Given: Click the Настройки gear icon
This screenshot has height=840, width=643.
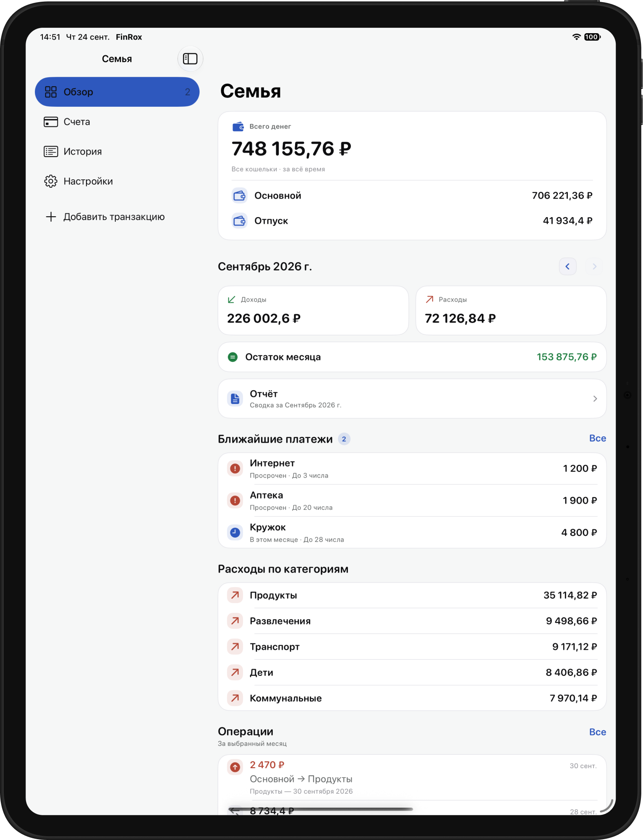Looking at the screenshot, I should (x=51, y=181).
